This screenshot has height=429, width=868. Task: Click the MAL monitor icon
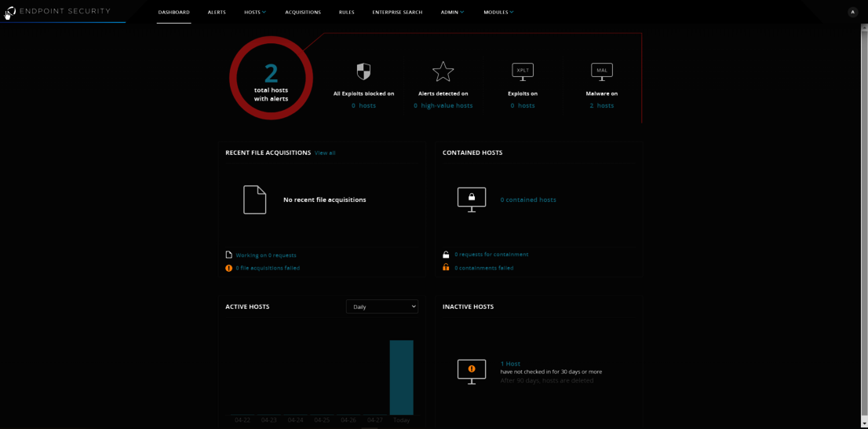click(x=602, y=71)
